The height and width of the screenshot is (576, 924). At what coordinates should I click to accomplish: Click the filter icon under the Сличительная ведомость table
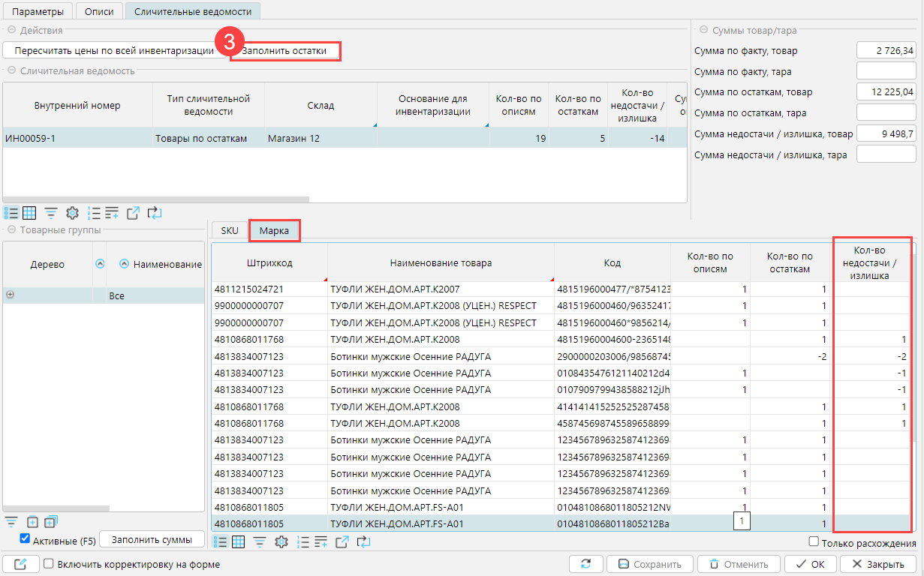(51, 213)
